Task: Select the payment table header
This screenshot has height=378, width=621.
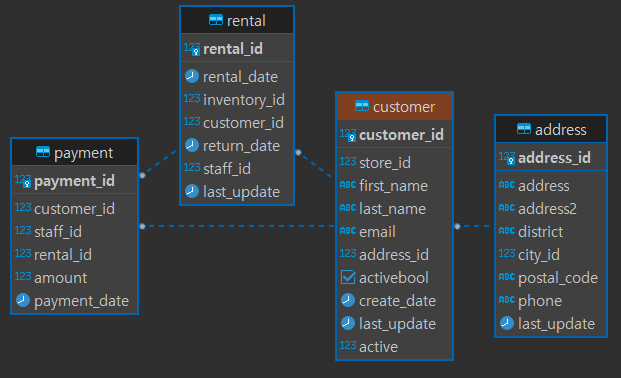Action: (x=74, y=153)
